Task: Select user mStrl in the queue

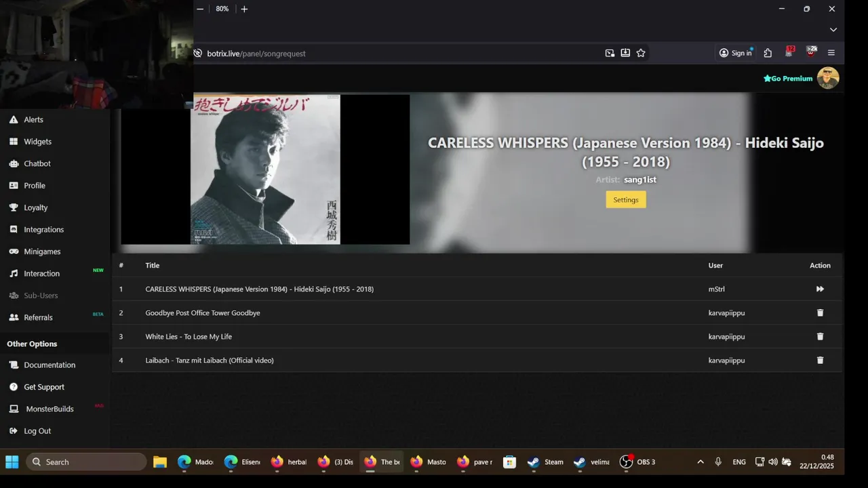Action: [717, 289]
